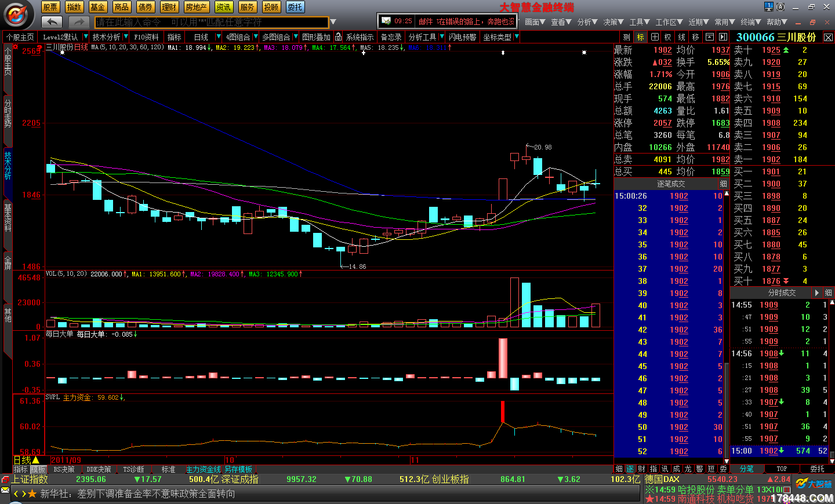Viewport: 835px width, 504px height.
Task: Click the 细 detail button beside 逐笔成交
Action: click(x=723, y=184)
